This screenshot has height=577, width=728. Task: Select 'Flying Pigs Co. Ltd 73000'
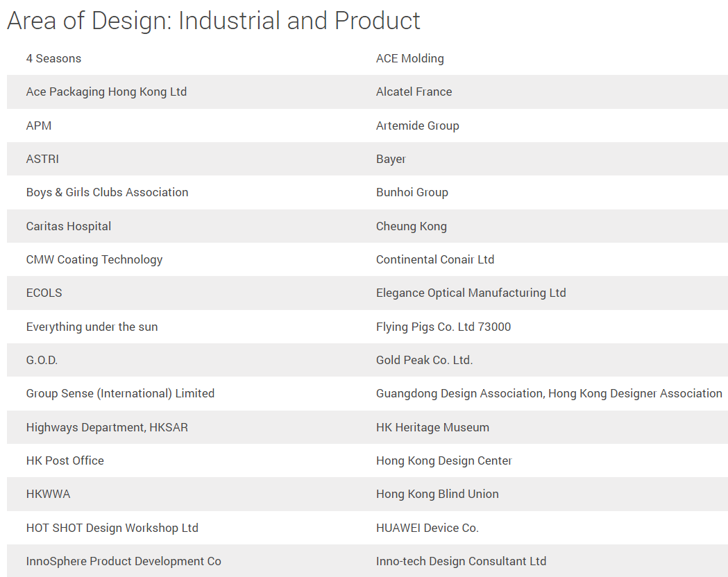coord(443,327)
